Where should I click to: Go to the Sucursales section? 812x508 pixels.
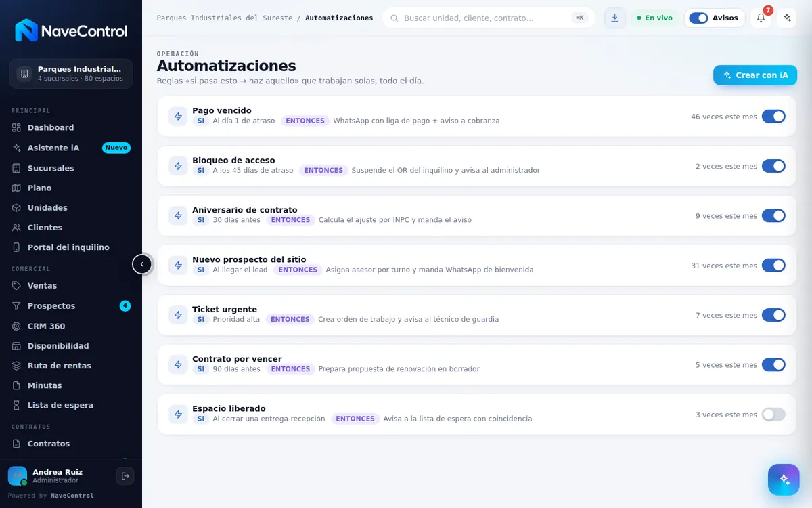point(71,168)
